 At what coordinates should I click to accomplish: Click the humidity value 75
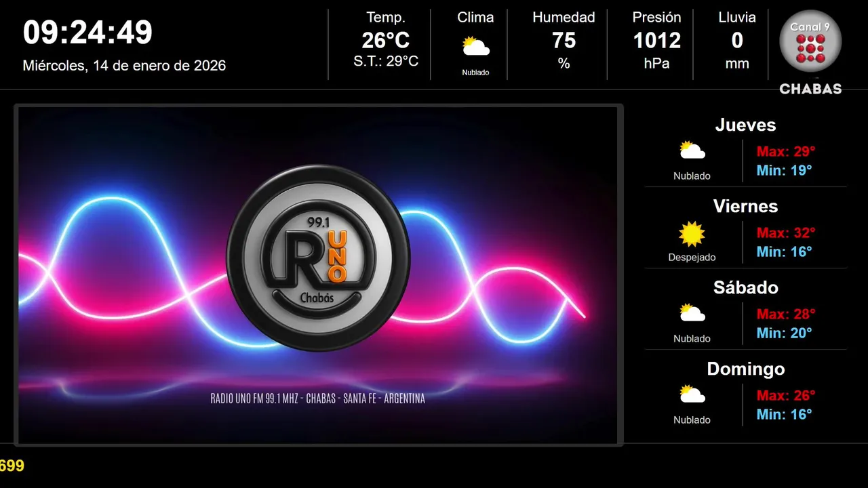[x=564, y=41]
